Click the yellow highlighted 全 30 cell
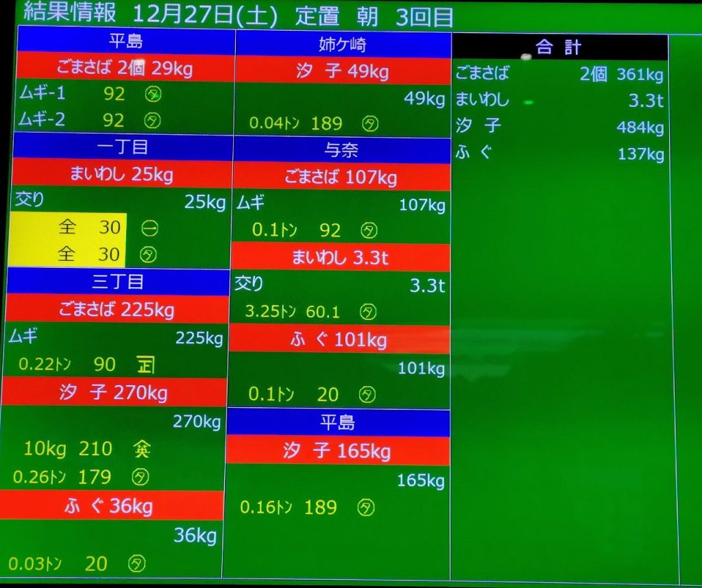 click(67, 240)
